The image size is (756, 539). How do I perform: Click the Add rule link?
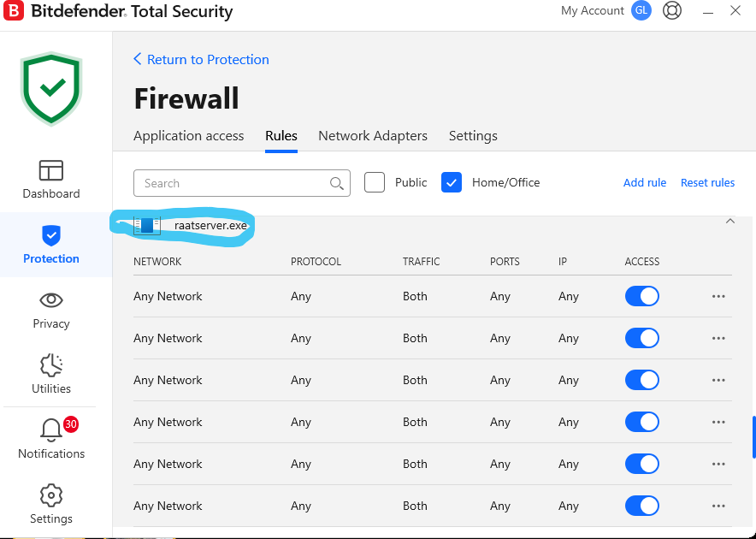[x=645, y=182]
